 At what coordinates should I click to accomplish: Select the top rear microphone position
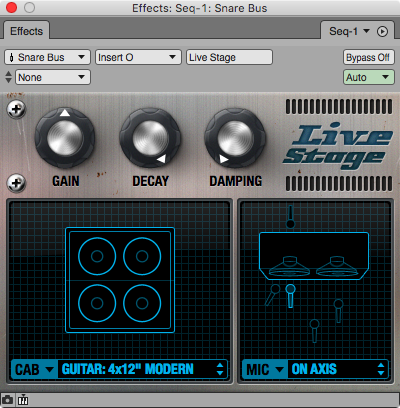click(290, 217)
